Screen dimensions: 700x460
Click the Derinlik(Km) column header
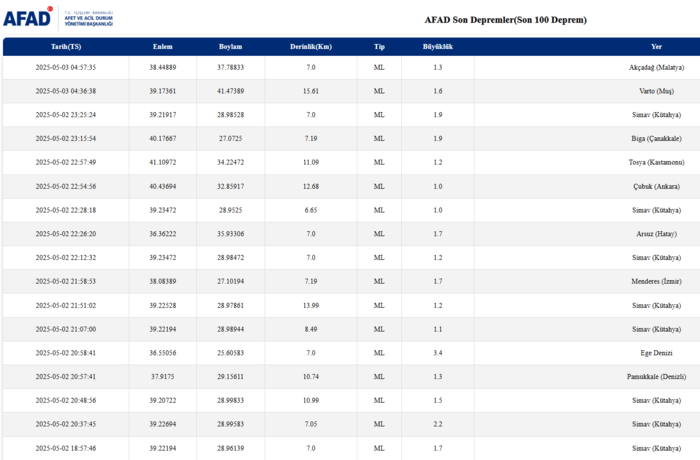pyautogui.click(x=311, y=46)
